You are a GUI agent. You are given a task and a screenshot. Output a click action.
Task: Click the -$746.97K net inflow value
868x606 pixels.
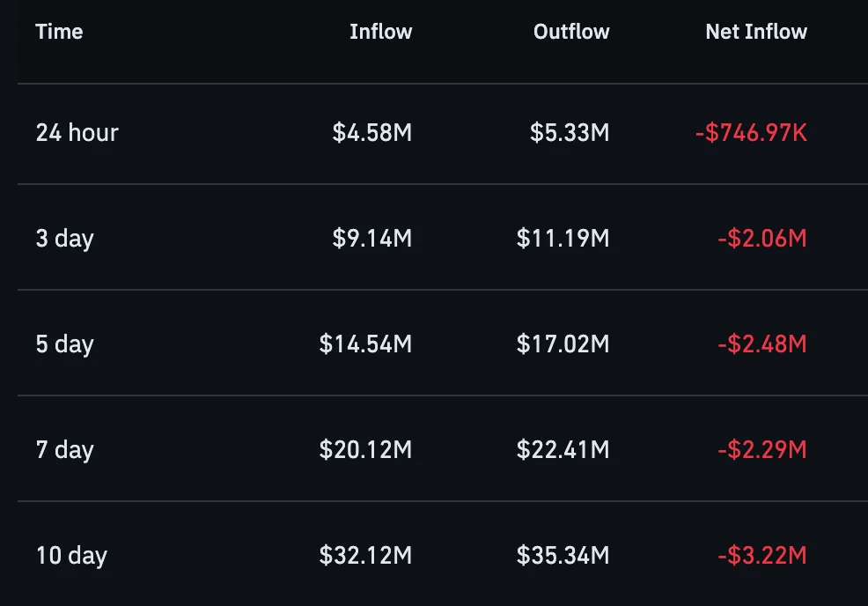(x=751, y=133)
